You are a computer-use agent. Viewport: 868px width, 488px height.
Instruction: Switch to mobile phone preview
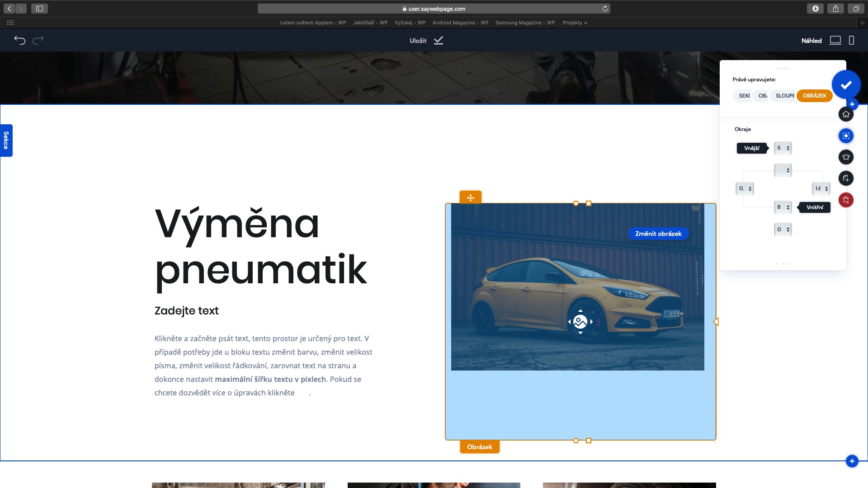click(x=851, y=40)
